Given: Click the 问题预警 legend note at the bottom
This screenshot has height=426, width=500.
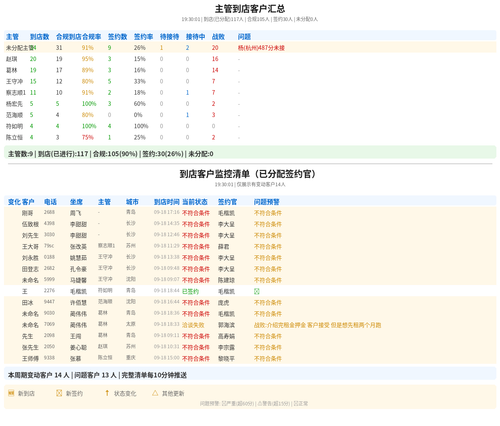Looking at the screenshot, I should coord(254,404).
